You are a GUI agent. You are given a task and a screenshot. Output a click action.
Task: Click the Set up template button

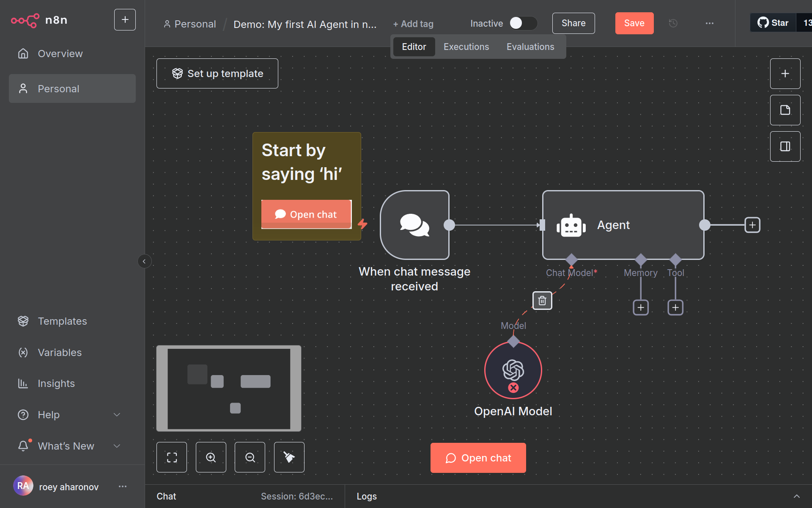click(x=217, y=74)
